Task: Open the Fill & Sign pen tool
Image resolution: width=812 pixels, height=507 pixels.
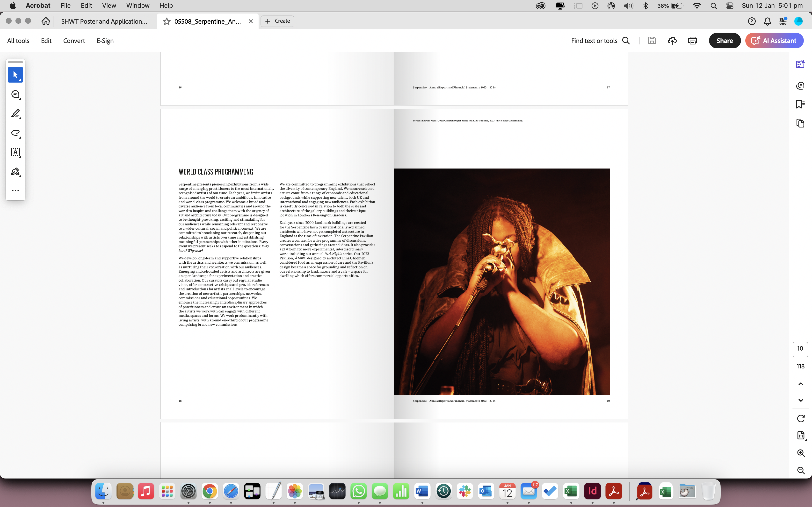Action: [x=15, y=172]
